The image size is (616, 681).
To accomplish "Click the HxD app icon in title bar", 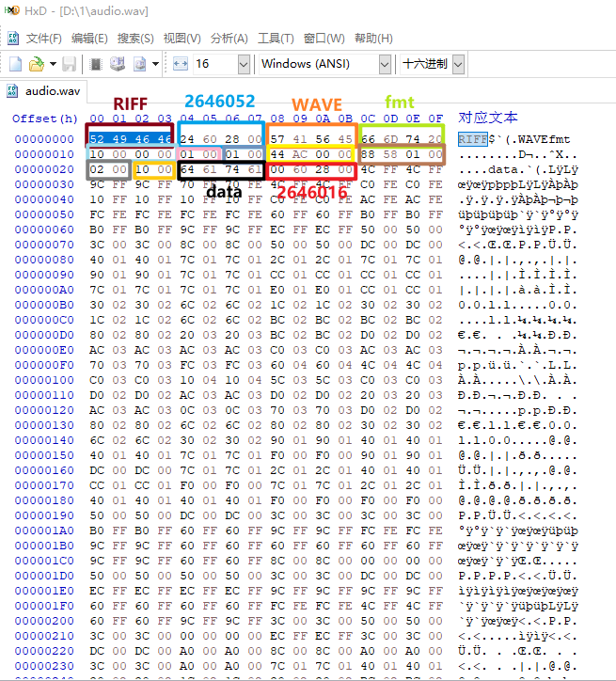I will click(11, 10).
